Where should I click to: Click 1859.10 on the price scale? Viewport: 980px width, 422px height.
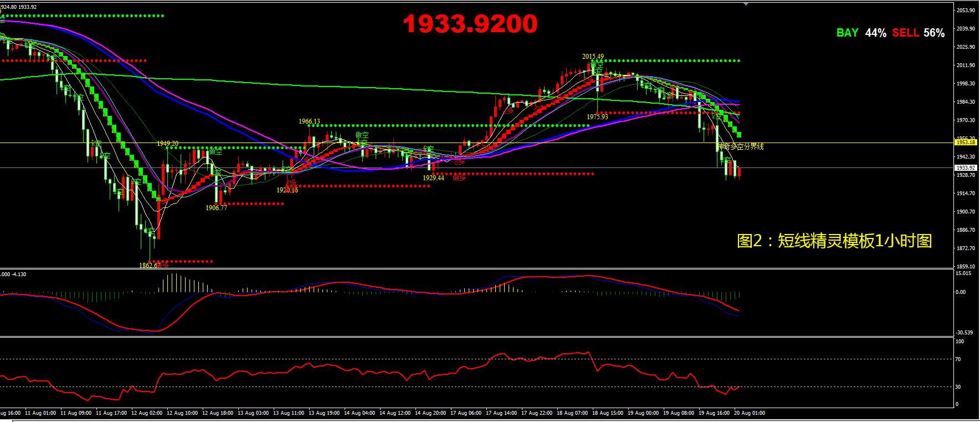coord(965,266)
